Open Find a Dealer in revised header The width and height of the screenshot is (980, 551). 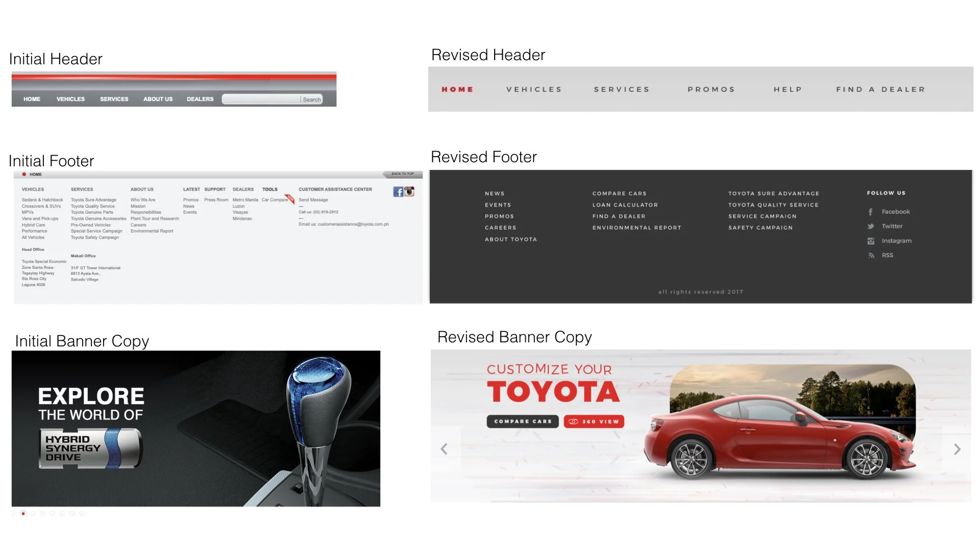880,89
